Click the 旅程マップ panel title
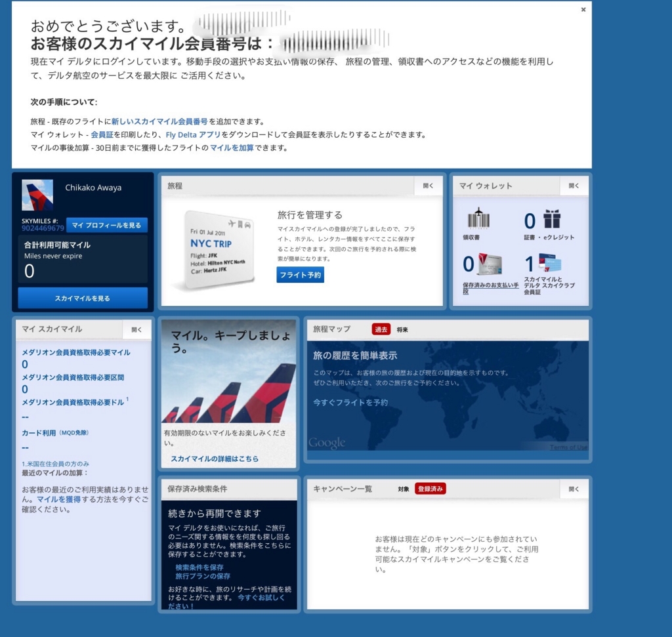The width and height of the screenshot is (672, 637). pos(331,329)
